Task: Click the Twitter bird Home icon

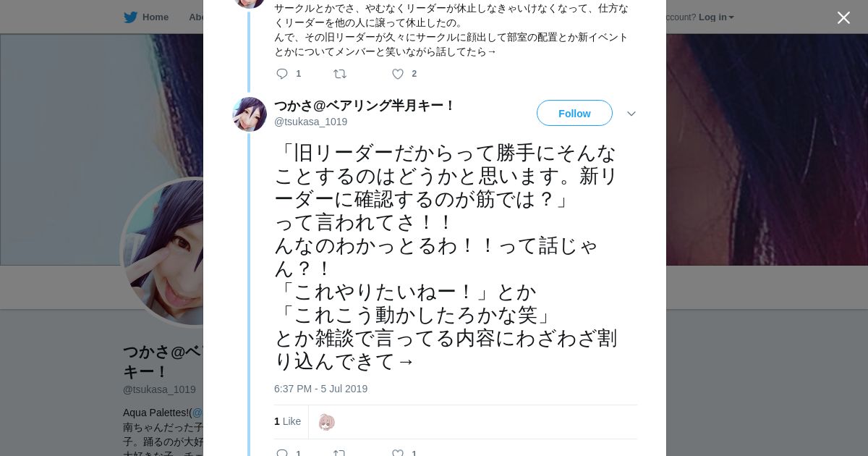Action: [x=130, y=17]
